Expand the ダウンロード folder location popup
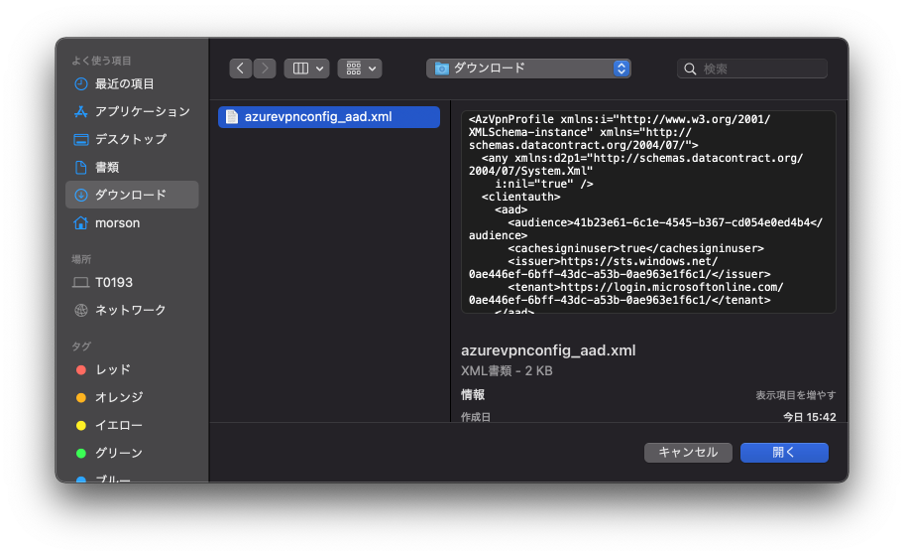Screen dimensions: 904x556 (x=527, y=68)
